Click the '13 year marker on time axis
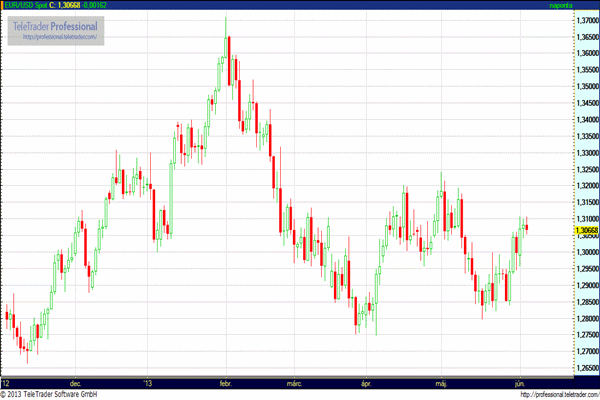600x400 pixels. [149, 381]
